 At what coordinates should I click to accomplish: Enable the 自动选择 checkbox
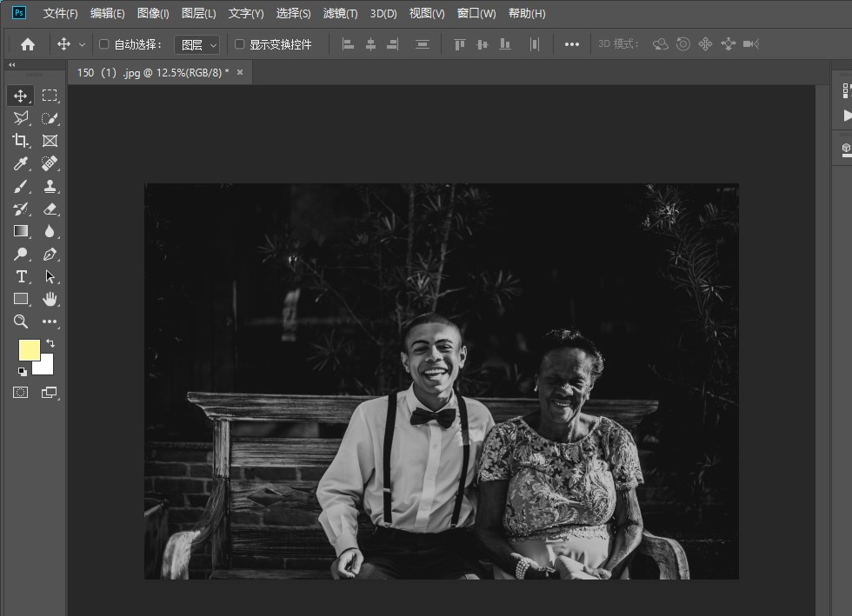tap(104, 44)
